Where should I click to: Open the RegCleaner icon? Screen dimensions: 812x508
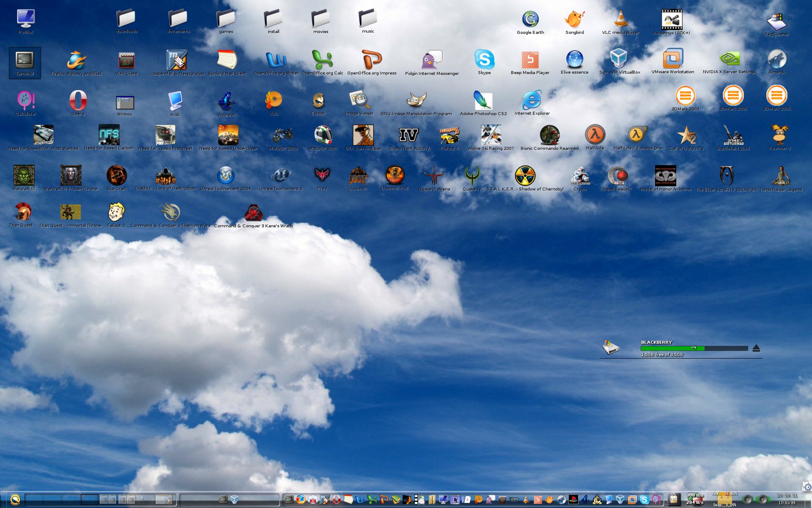pyautogui.click(x=776, y=24)
